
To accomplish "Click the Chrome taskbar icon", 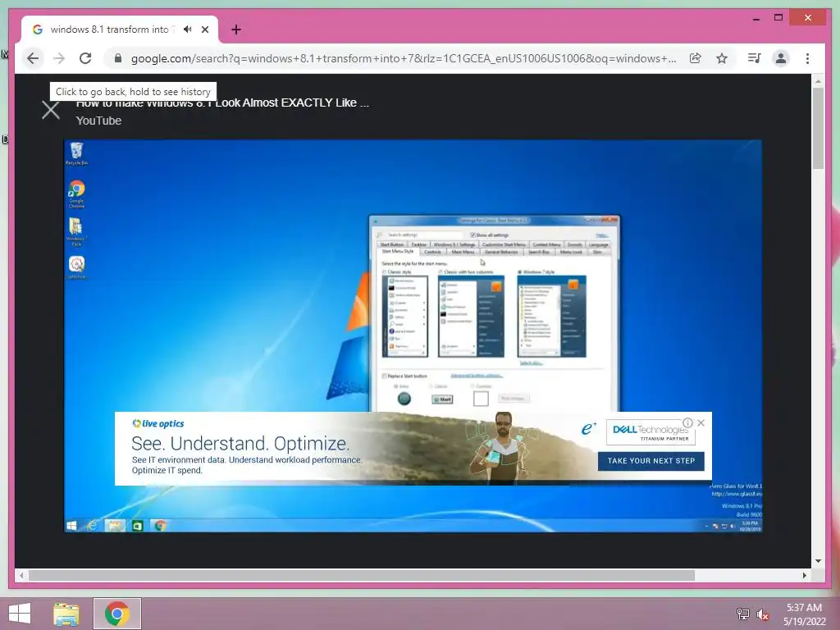I will pyautogui.click(x=117, y=614).
